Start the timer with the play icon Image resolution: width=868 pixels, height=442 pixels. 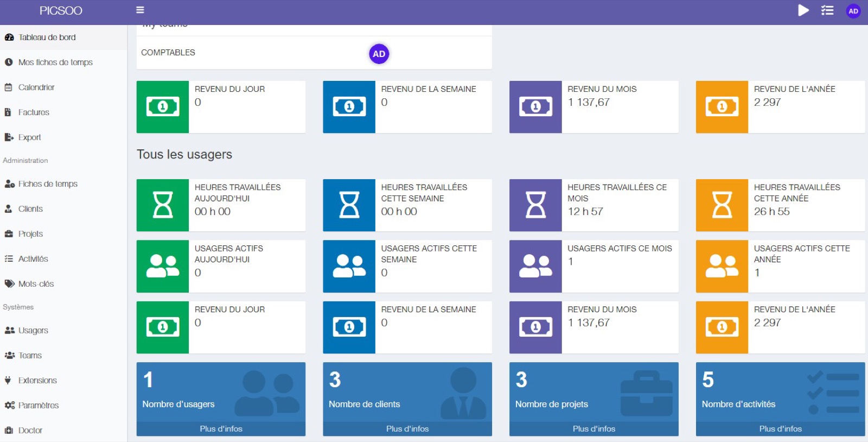tap(803, 10)
